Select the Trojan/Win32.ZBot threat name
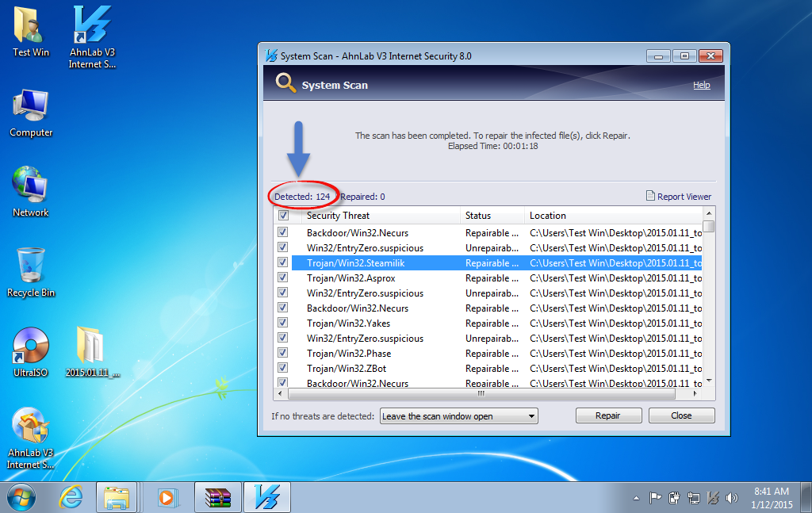The height and width of the screenshot is (513, 812). pyautogui.click(x=347, y=369)
